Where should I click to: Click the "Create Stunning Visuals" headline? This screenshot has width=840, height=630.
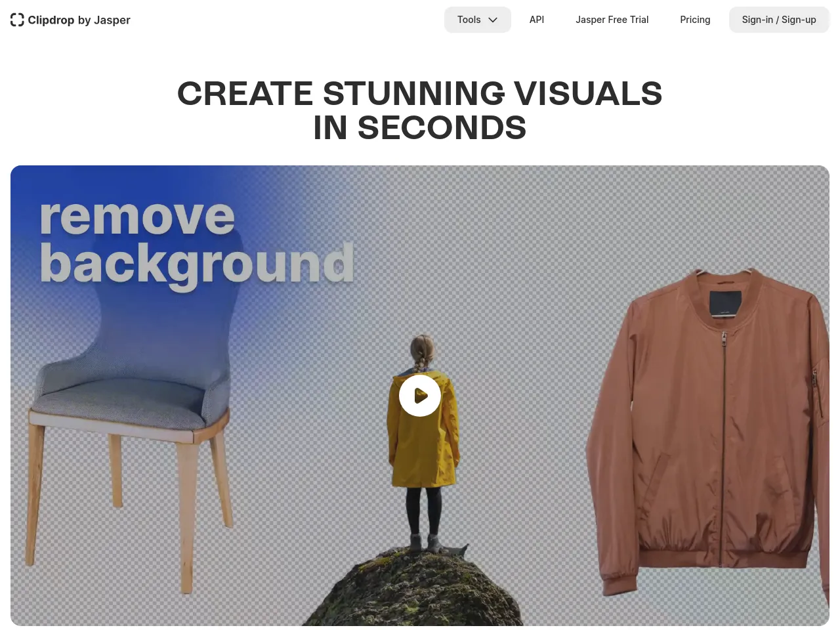tap(419, 93)
